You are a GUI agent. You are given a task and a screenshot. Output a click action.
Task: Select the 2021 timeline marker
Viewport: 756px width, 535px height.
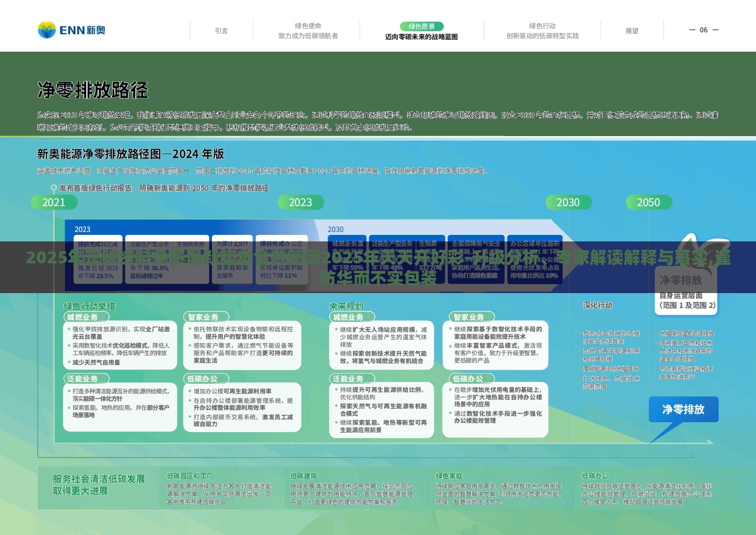pyautogui.click(x=54, y=202)
